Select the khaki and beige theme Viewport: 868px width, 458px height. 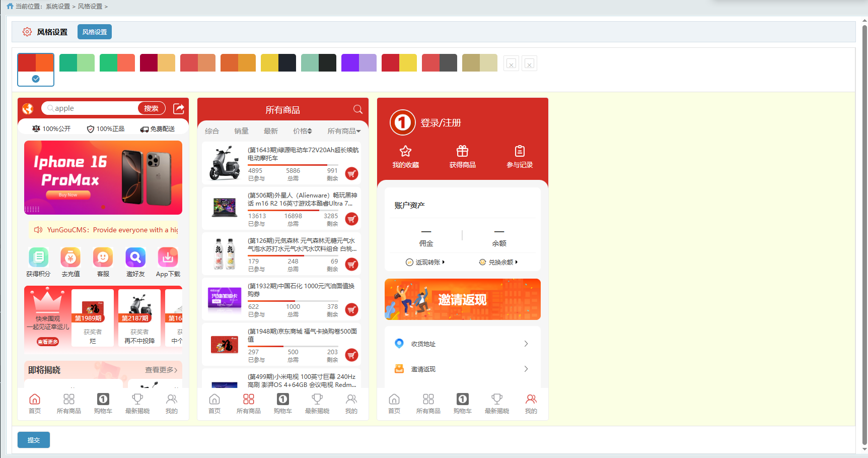click(x=480, y=63)
